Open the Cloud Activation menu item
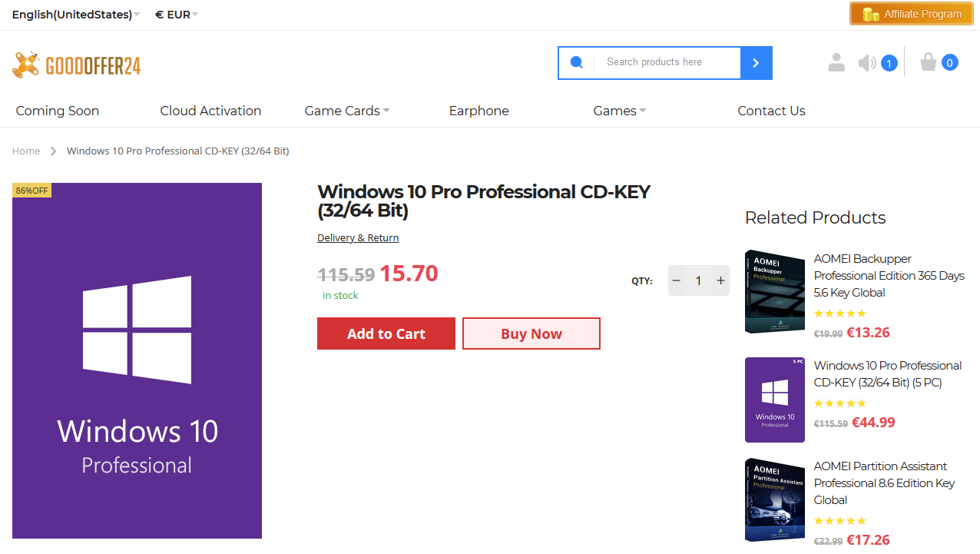 click(210, 111)
